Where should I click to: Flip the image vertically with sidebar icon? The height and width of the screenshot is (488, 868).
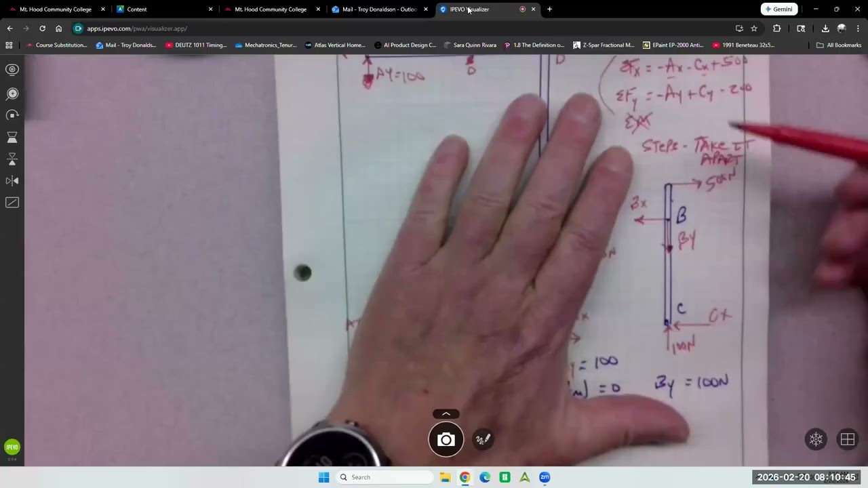pos(12,159)
